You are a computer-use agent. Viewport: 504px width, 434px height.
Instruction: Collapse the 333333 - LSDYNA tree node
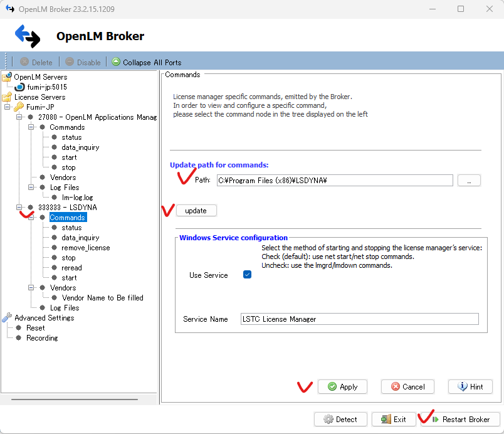tap(20, 207)
